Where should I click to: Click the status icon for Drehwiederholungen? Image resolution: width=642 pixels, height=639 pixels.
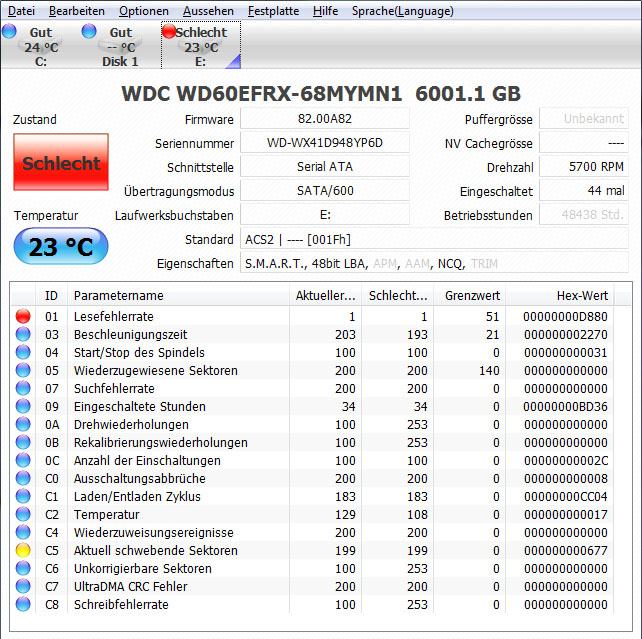23,424
